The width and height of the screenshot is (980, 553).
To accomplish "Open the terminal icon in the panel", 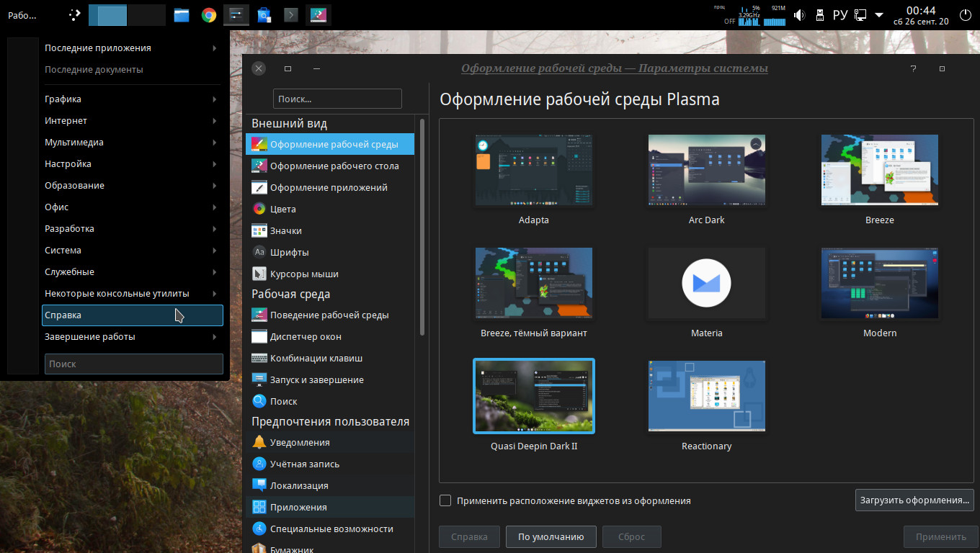I will (x=291, y=14).
